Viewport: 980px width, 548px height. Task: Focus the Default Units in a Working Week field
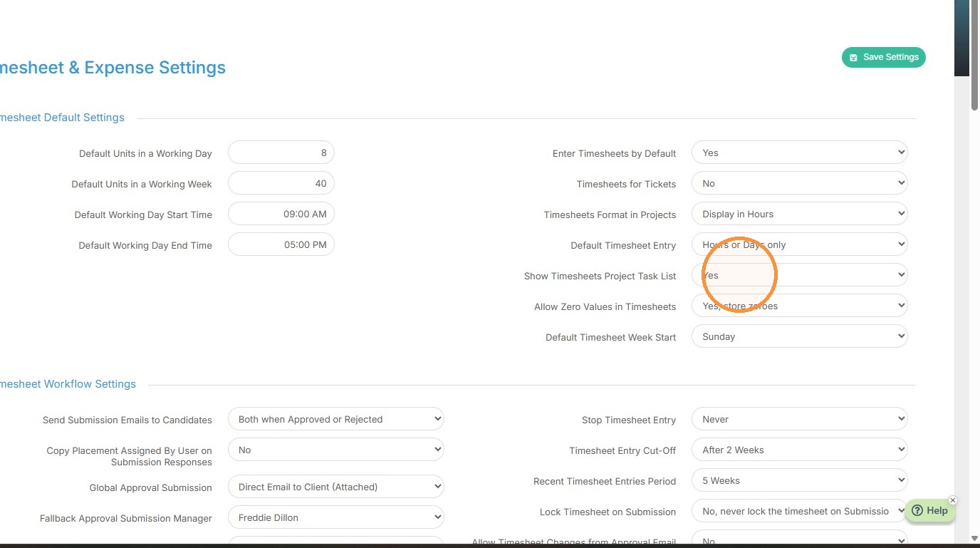281,183
